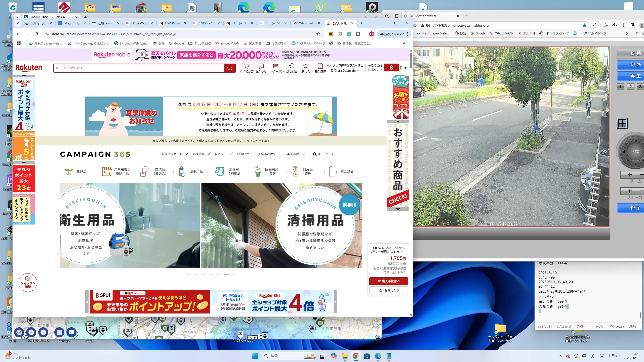Screen dimensions: 644x362
Task: Click the Rakuten search magnifier button
Action: click(230, 68)
